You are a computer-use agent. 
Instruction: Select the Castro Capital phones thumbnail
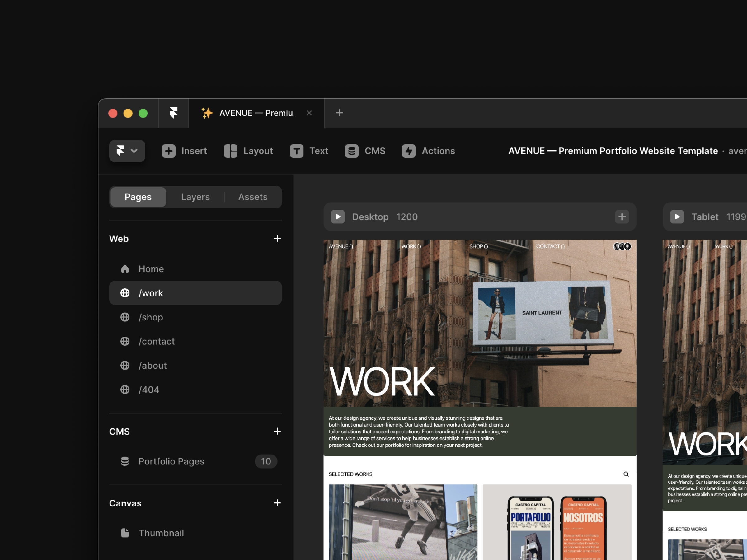pos(557,522)
